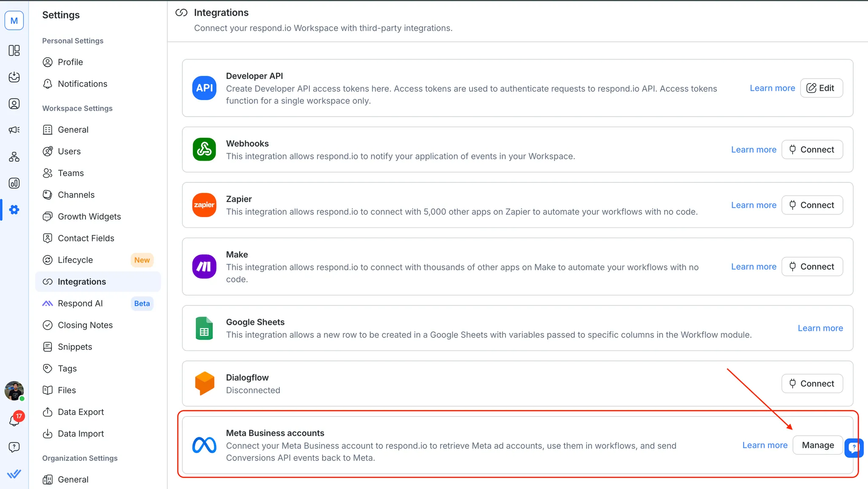Click Edit for Developer API
868x489 pixels.
pos(821,88)
